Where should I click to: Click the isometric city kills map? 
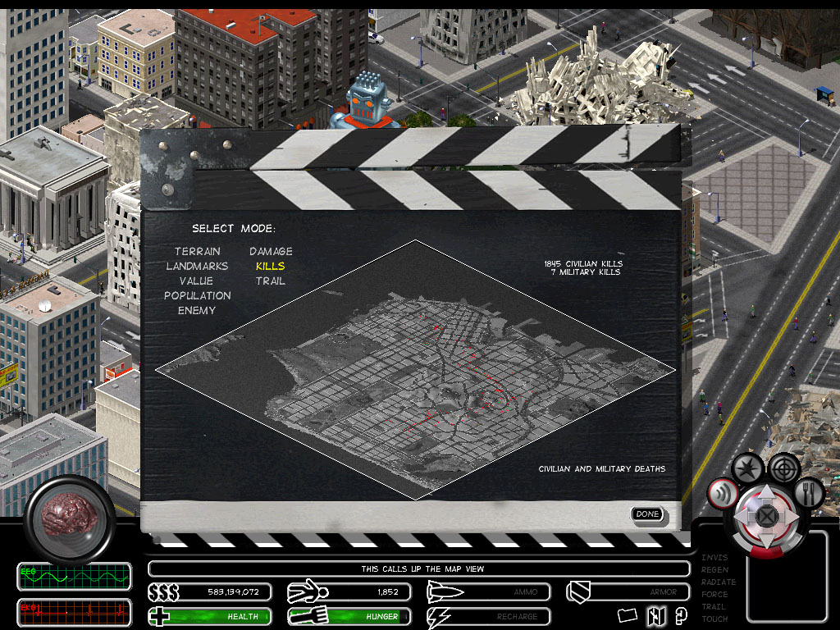click(x=416, y=370)
